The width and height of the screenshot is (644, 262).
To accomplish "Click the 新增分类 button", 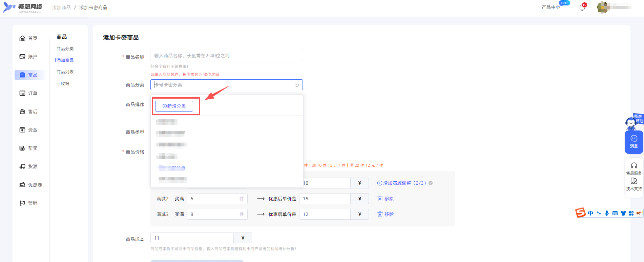I will (x=174, y=106).
